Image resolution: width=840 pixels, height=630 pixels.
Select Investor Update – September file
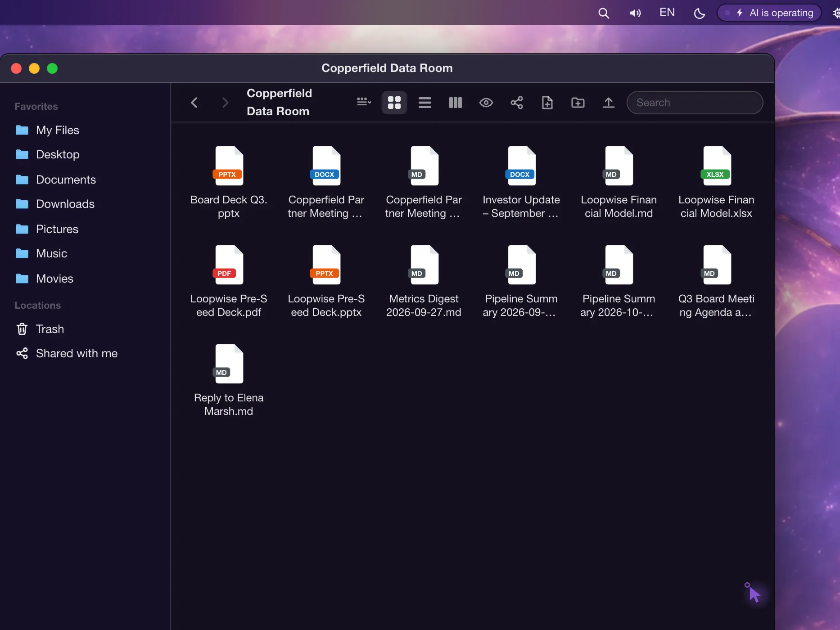pyautogui.click(x=521, y=182)
